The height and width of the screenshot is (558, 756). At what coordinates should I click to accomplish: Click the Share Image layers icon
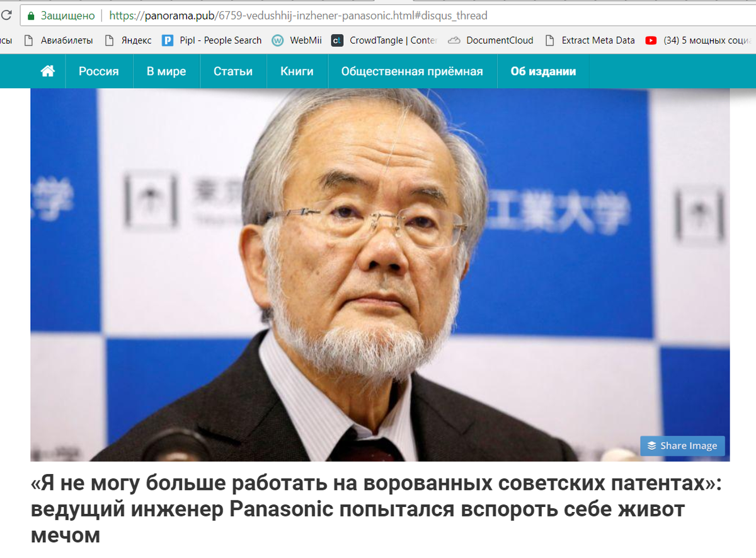[652, 446]
